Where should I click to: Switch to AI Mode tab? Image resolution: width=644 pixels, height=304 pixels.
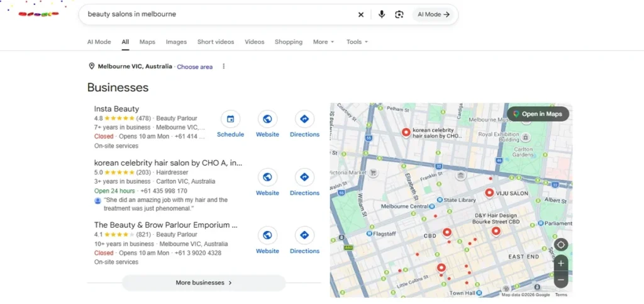(99, 42)
